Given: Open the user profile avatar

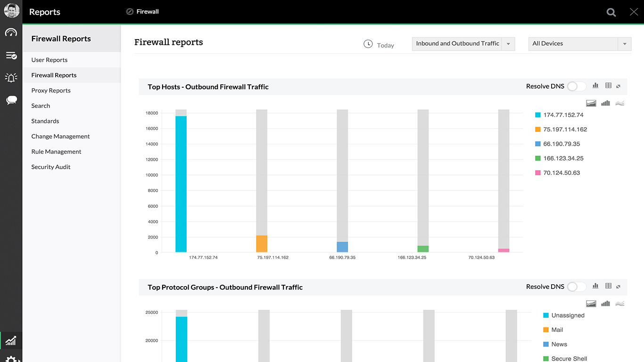Looking at the screenshot, I should coord(11,11).
